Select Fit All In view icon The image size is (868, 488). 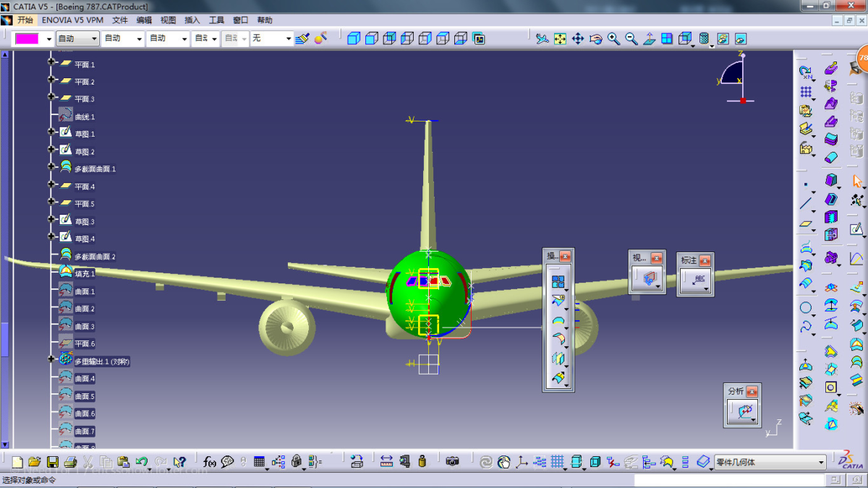click(x=560, y=39)
